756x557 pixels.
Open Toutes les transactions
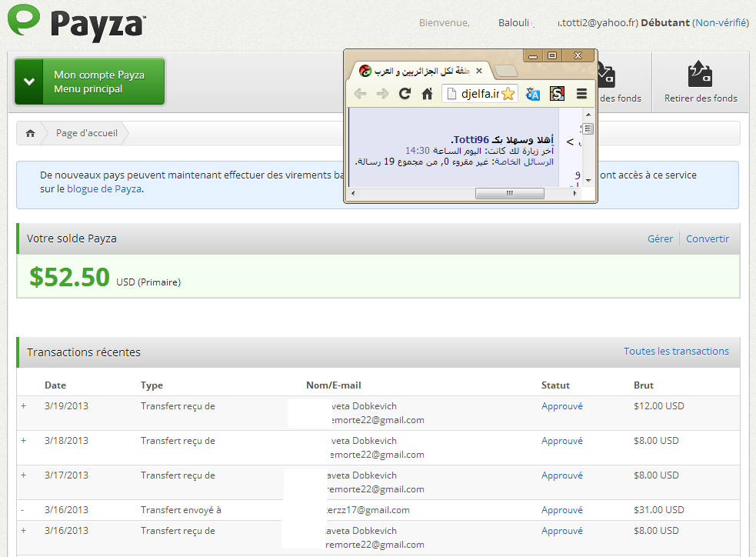[x=676, y=351]
